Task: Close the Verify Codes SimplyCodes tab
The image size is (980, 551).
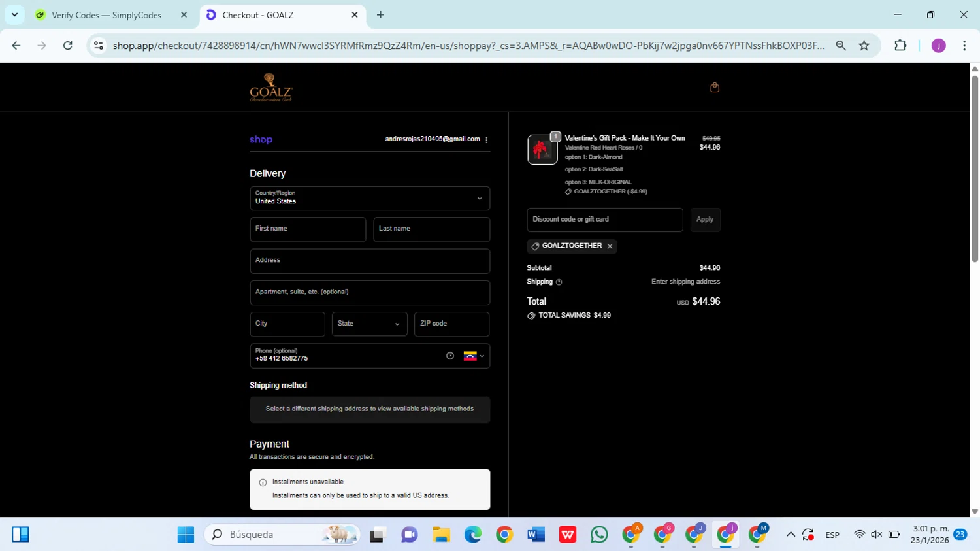Action: tap(184, 15)
